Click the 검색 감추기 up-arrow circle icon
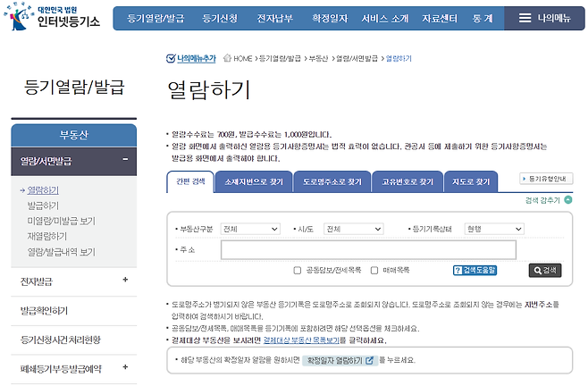The image size is (588, 386). 568,200
